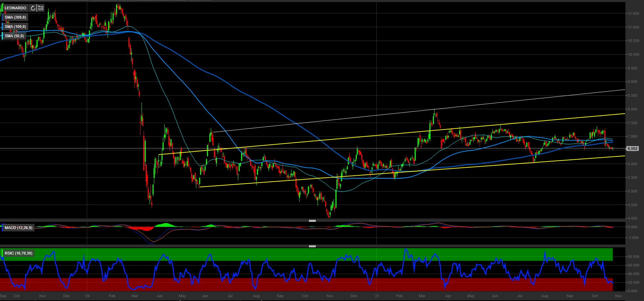Open the RSIC (10,70,30) indicator label
The height and width of the screenshot is (301, 644).
pos(18,253)
